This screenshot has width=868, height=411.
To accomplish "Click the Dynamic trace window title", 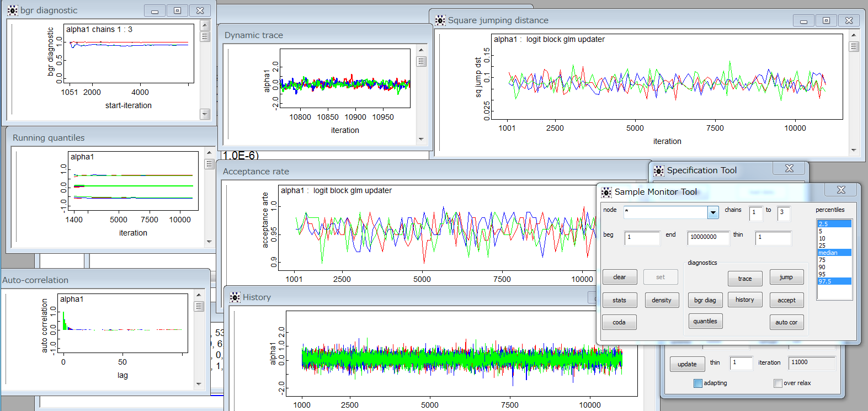I will pyautogui.click(x=254, y=35).
